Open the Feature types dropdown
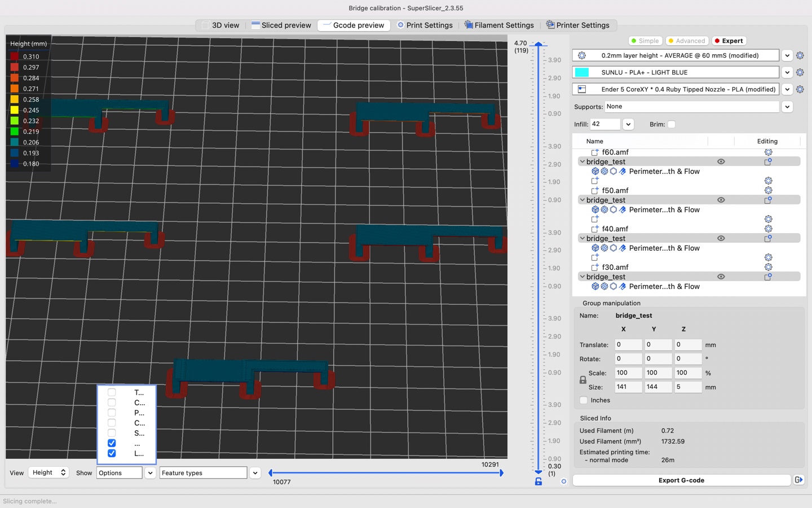The height and width of the screenshot is (508, 812). point(255,472)
